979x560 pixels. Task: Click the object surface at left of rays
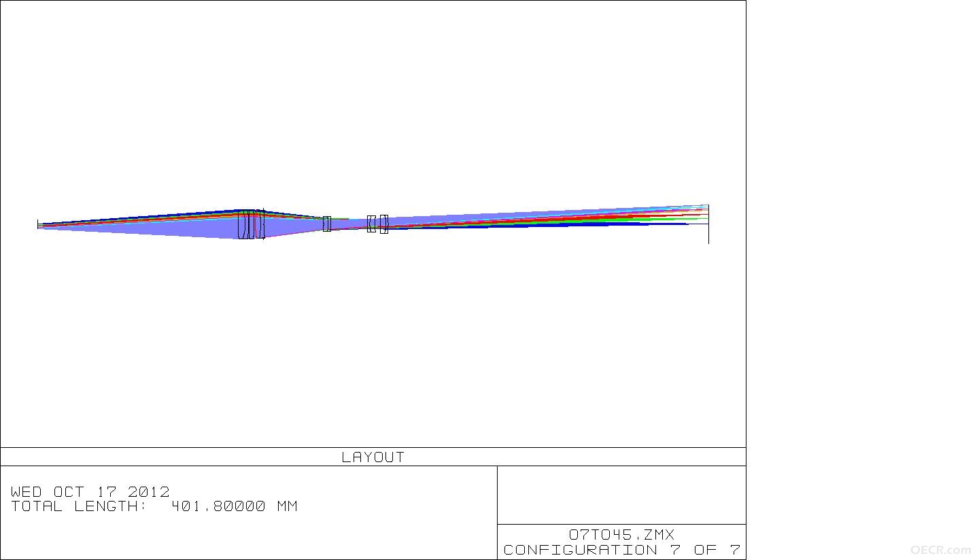pyautogui.click(x=38, y=224)
